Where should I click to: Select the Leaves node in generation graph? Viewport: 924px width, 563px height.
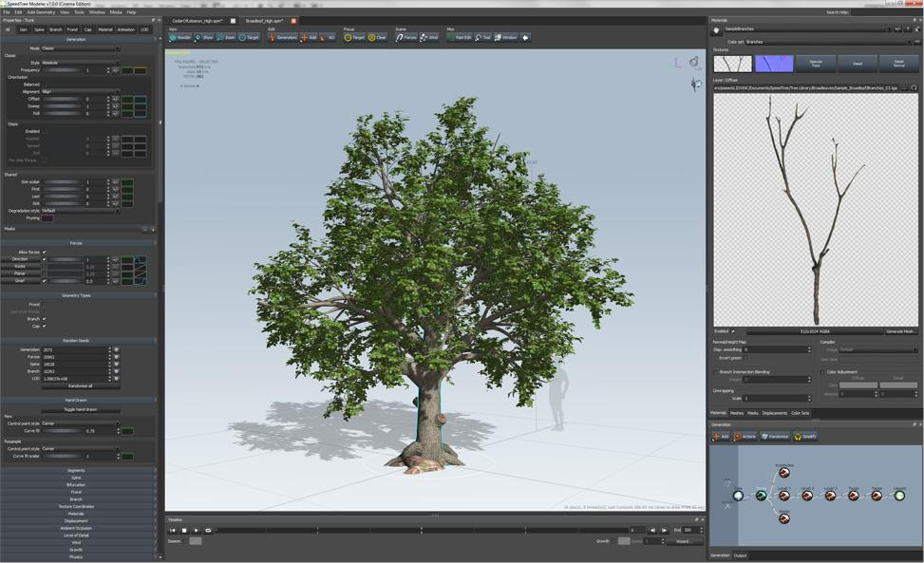pyautogui.click(x=900, y=496)
